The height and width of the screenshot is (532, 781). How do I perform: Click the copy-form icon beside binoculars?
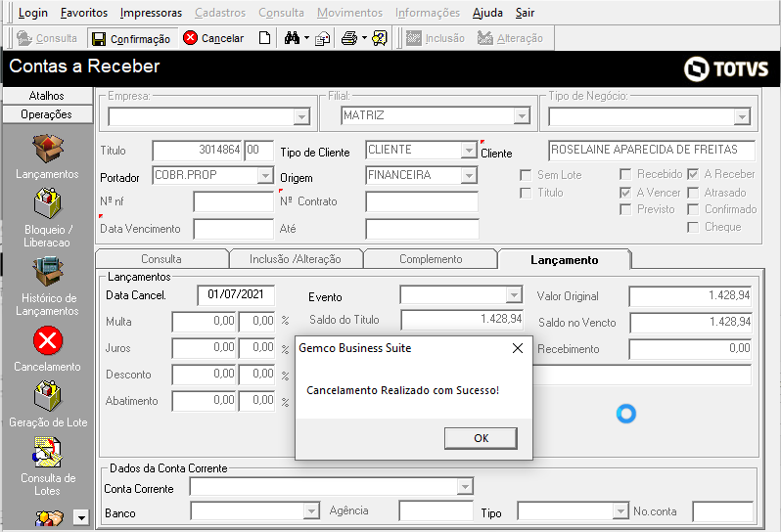[323, 38]
